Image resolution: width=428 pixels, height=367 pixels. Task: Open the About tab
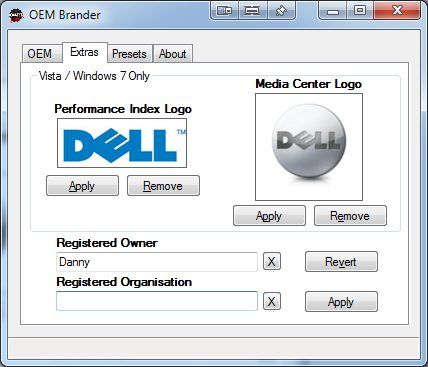173,53
